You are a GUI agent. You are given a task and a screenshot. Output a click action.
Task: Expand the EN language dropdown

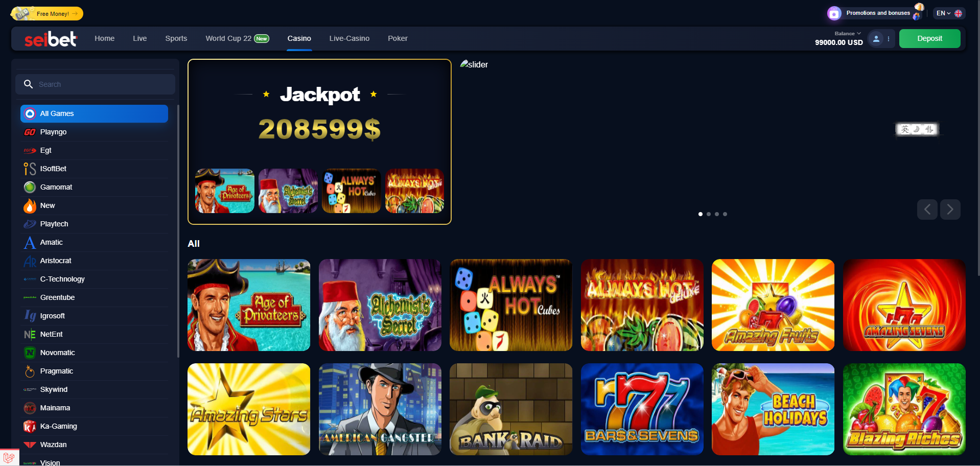[x=949, y=13]
